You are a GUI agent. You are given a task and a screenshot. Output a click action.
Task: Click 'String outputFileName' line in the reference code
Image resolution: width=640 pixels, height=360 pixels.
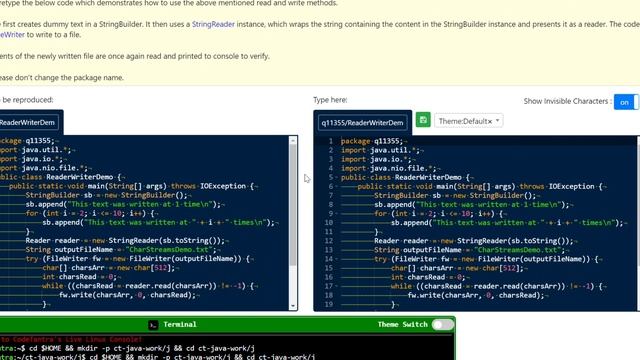tap(121, 249)
